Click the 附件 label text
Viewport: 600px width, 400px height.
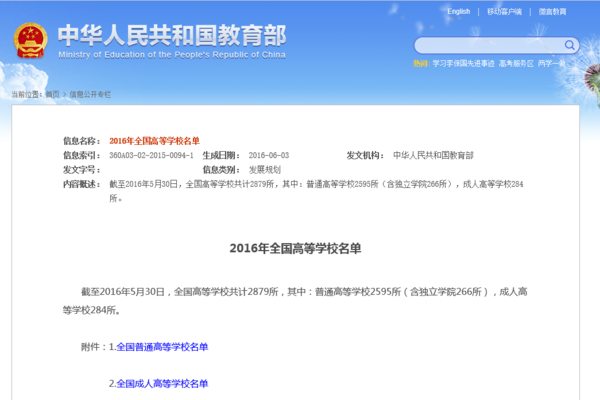point(93,347)
